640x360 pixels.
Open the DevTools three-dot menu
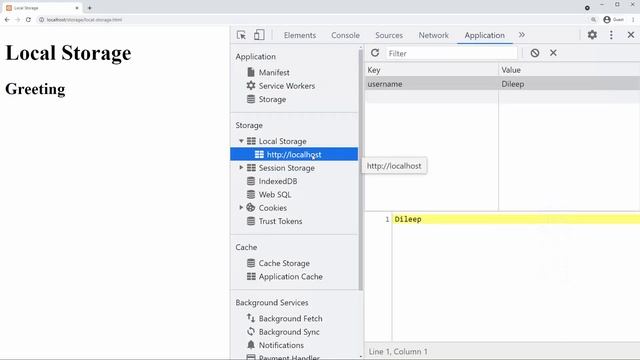pos(611,35)
